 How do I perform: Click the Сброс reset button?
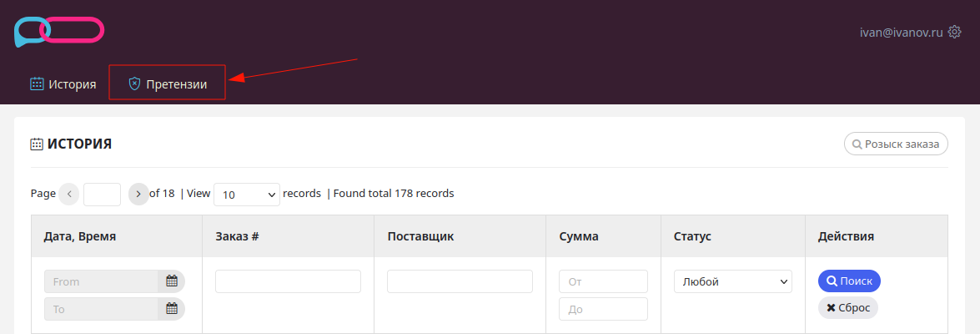click(847, 308)
